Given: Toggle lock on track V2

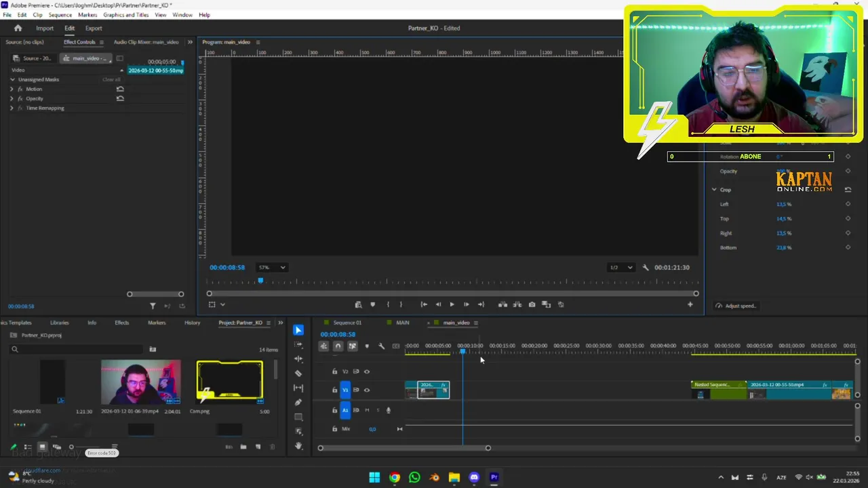Looking at the screenshot, I should click(334, 371).
